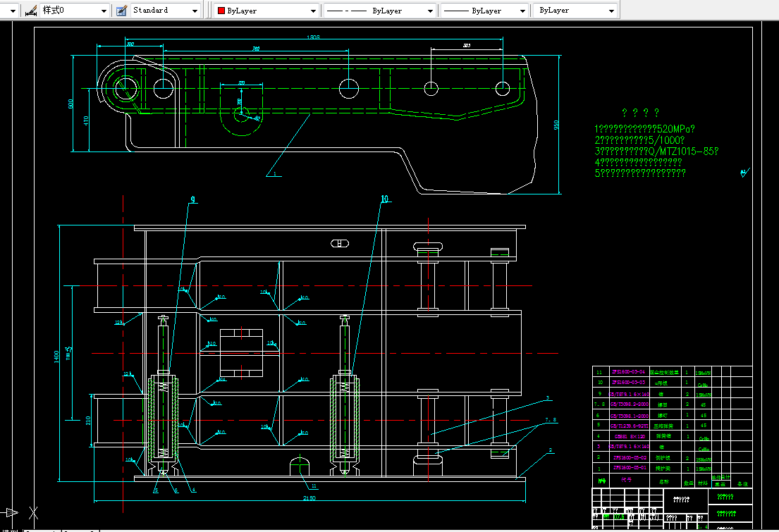Click table cell GB/T3098.2-2000
This screenshot has width=779, height=532.
tap(629, 404)
